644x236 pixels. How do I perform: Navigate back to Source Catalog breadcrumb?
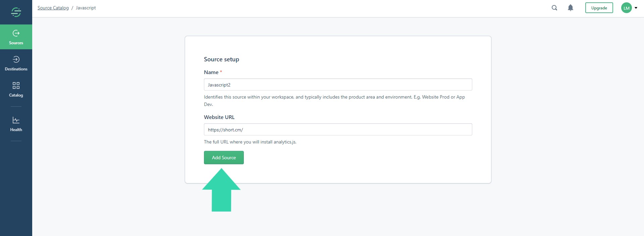click(x=53, y=8)
